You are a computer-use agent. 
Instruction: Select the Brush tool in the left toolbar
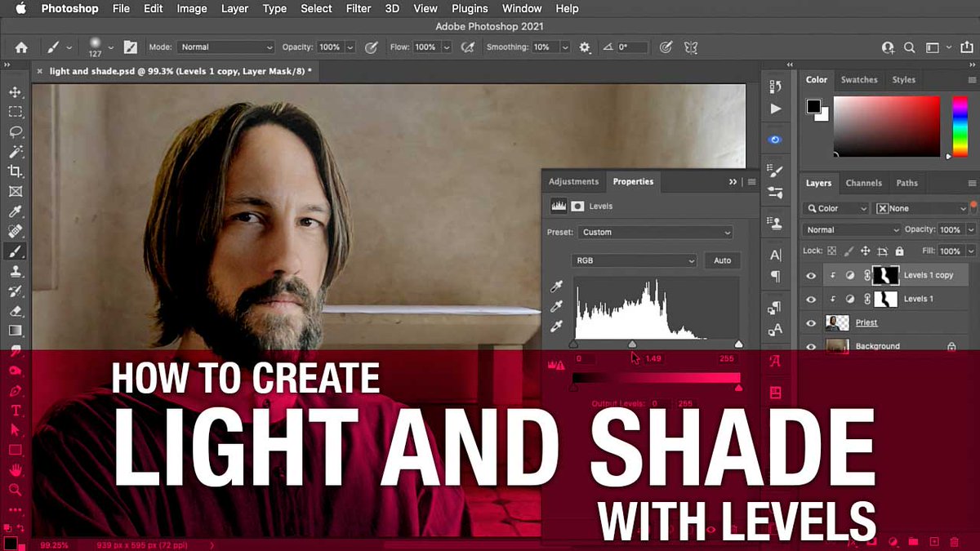click(x=15, y=251)
